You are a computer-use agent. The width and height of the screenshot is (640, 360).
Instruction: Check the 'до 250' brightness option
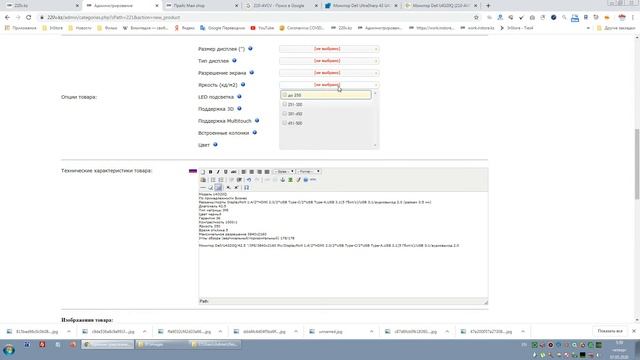click(284, 95)
